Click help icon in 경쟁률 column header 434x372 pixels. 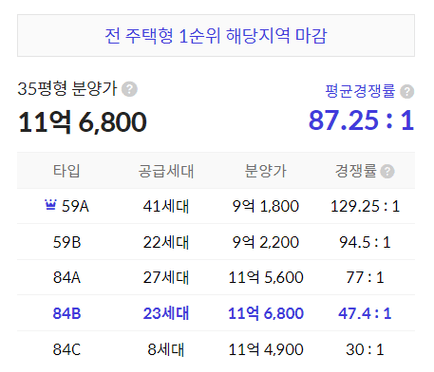tap(387, 172)
